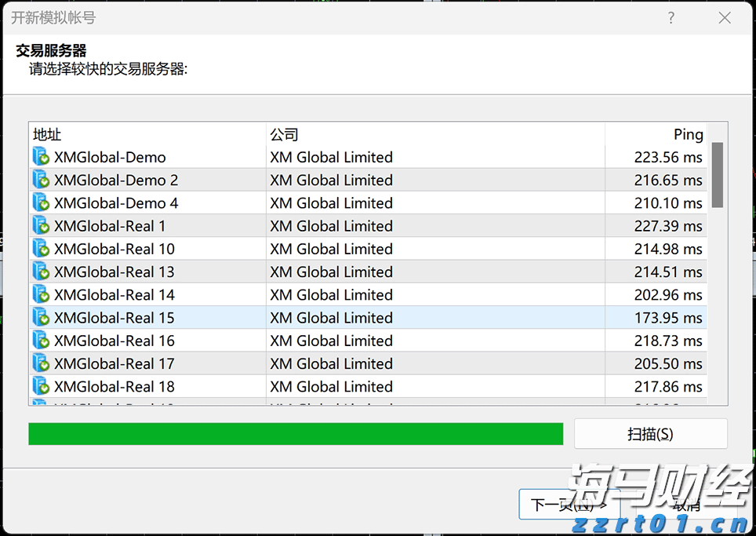The height and width of the screenshot is (536, 756).
Task: Select the highlighted XMGlobal-Real 15 row
Action: tap(235, 317)
